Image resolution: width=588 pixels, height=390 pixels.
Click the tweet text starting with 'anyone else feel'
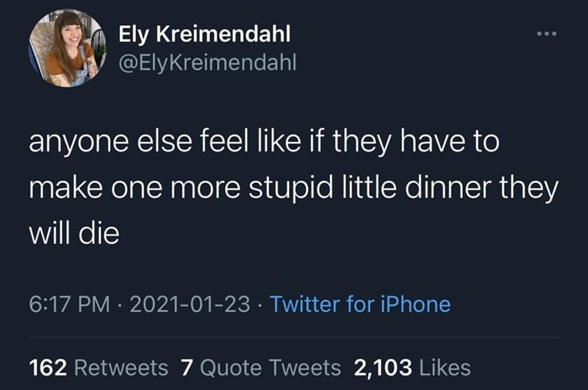tap(293, 188)
